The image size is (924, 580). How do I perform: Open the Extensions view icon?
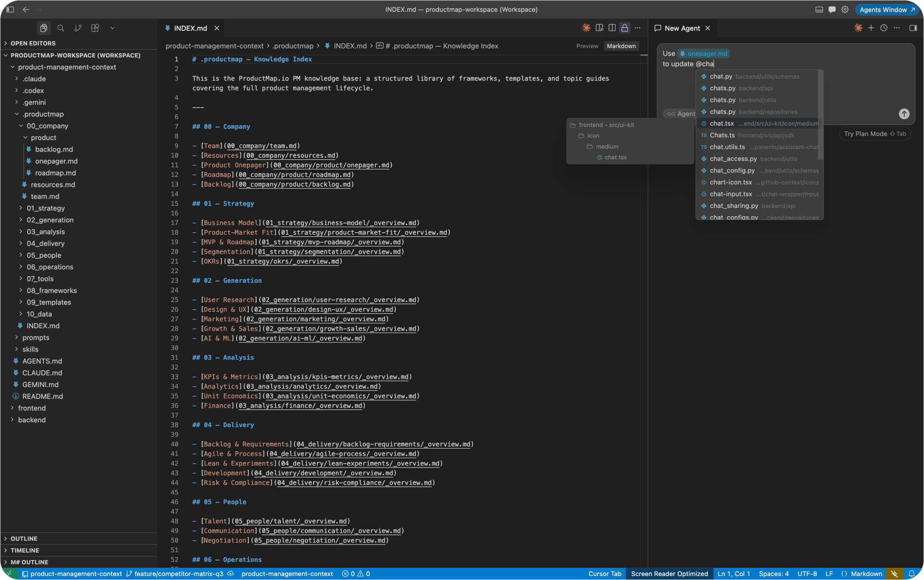[95, 28]
